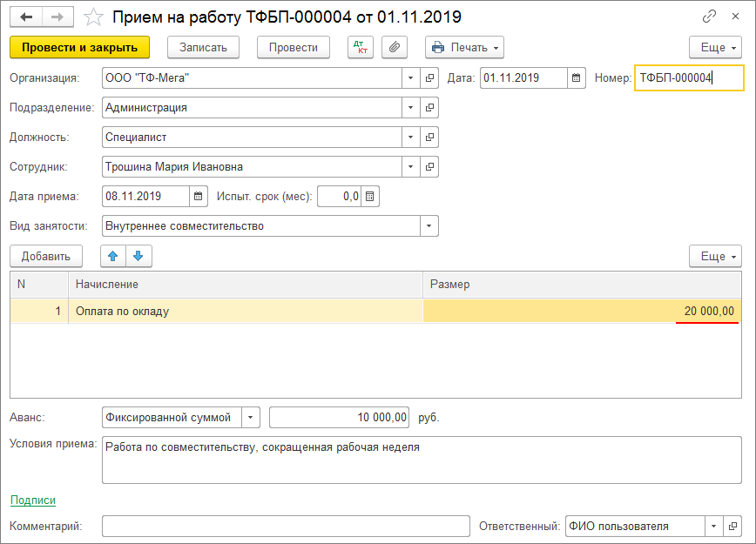
Task: Expand the Вид занятости dropdown
Action: coord(429,226)
